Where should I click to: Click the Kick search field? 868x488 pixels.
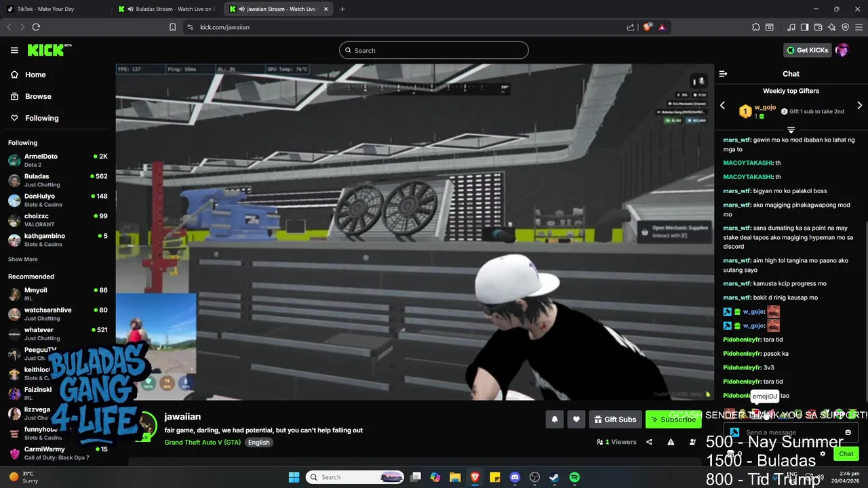point(433,50)
